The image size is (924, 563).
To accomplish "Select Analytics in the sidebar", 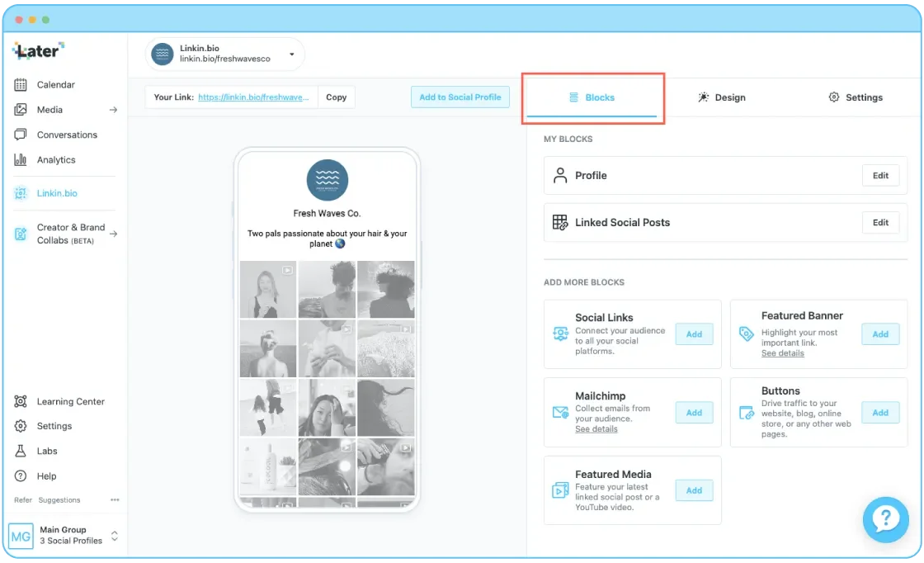I will (56, 159).
